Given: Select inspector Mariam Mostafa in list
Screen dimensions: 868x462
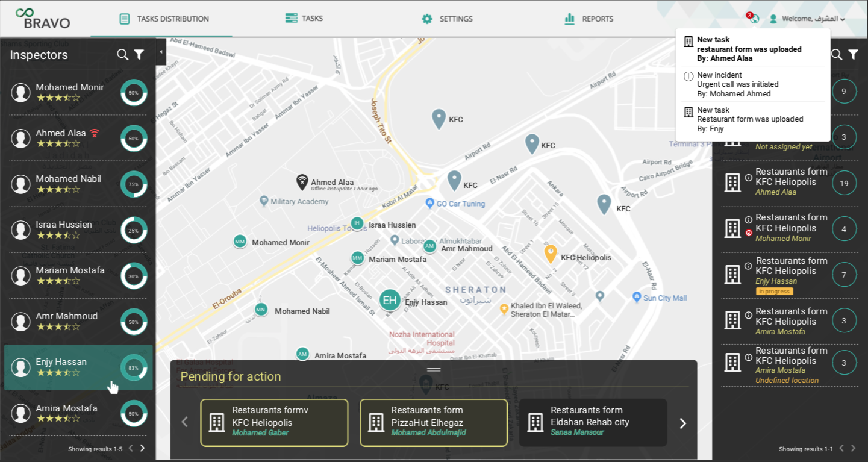Looking at the screenshot, I should pyautogui.click(x=78, y=275).
